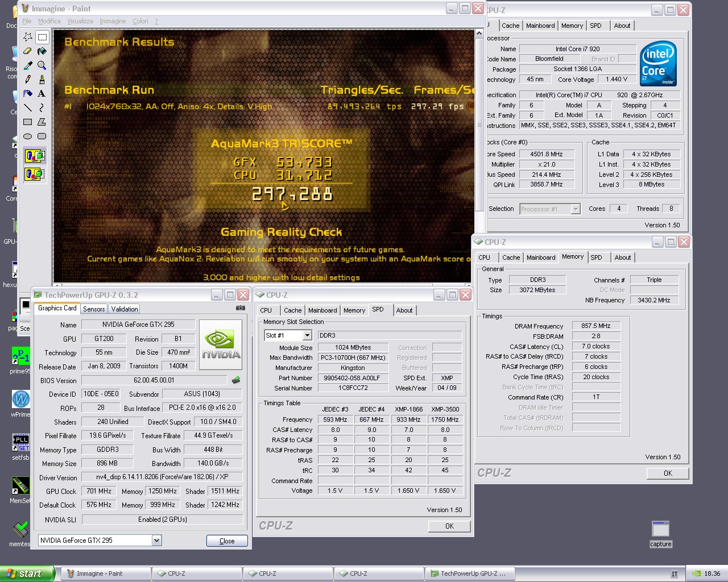
Task: Open the capture desktop icon
Action: click(x=661, y=534)
